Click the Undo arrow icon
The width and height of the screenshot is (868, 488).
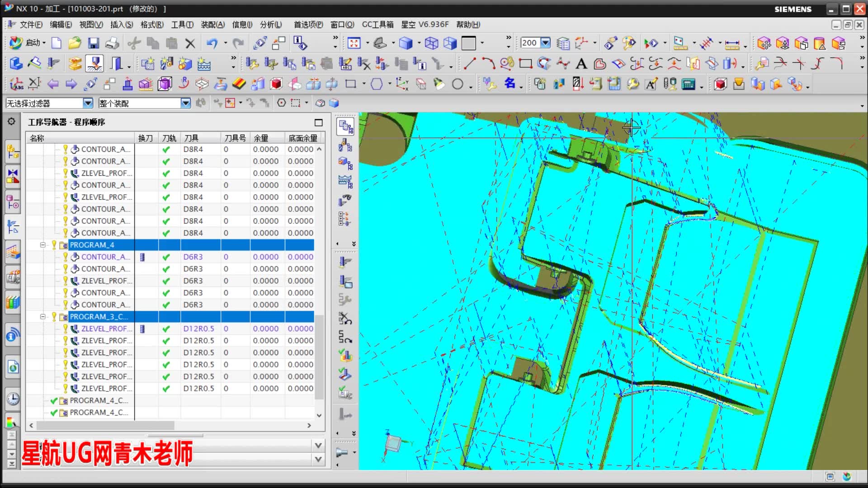pos(212,43)
